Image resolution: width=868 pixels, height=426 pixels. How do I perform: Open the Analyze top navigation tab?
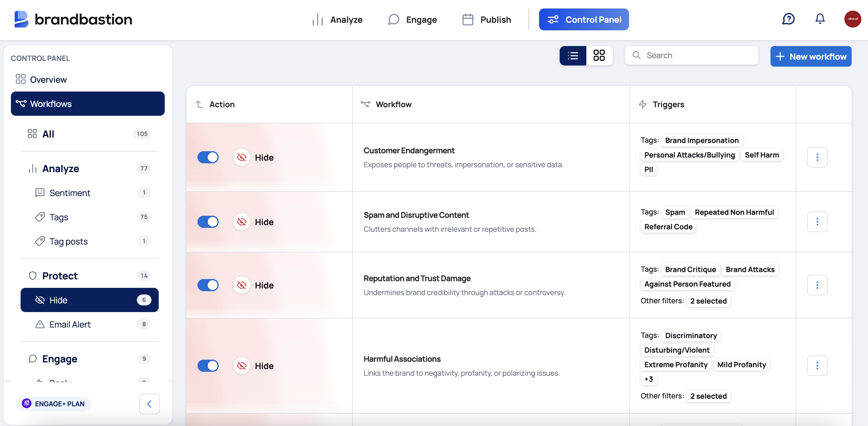[x=337, y=20]
